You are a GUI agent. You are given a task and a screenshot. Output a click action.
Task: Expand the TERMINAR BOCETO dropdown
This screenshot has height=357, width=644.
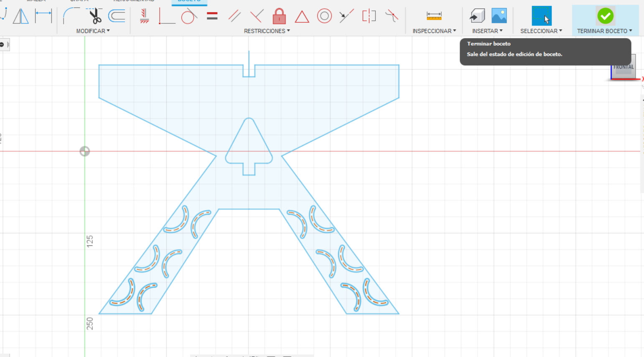[604, 31]
